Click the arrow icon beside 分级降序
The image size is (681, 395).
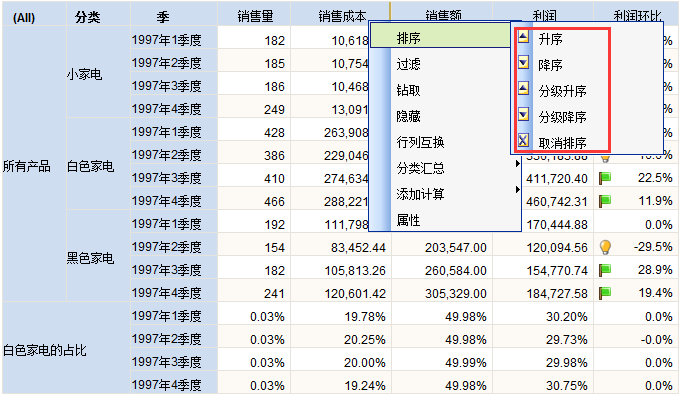click(523, 115)
